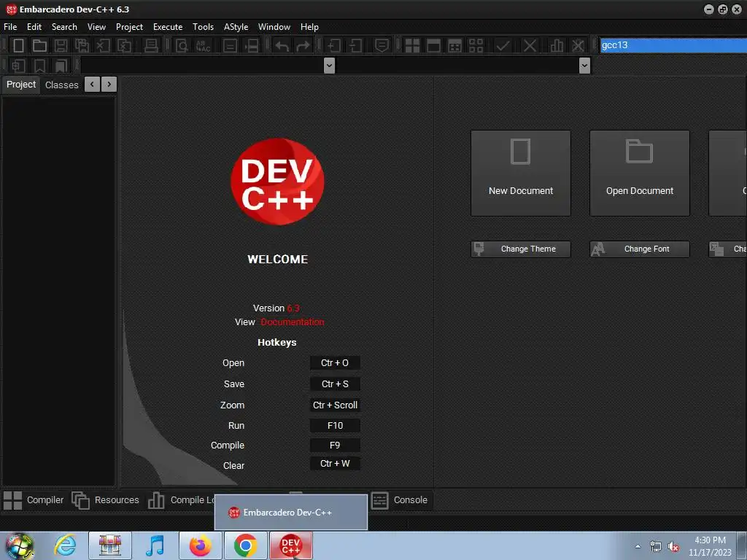
Task: Click the Open file folder toolbar icon
Action: 39,46
